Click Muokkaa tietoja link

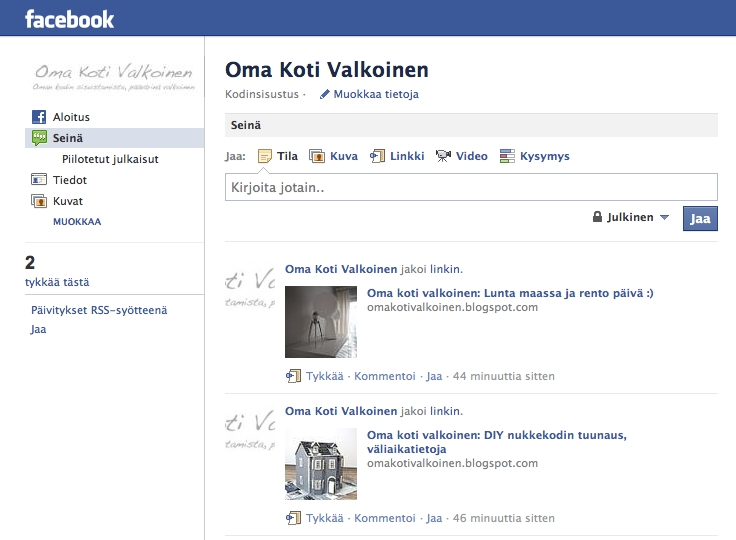point(376,94)
